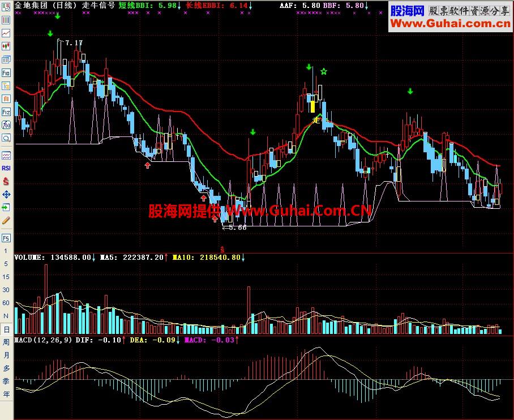Click the MA10: 218540.80 volume label
Viewport: 514px width, 420px height.
coord(207,258)
